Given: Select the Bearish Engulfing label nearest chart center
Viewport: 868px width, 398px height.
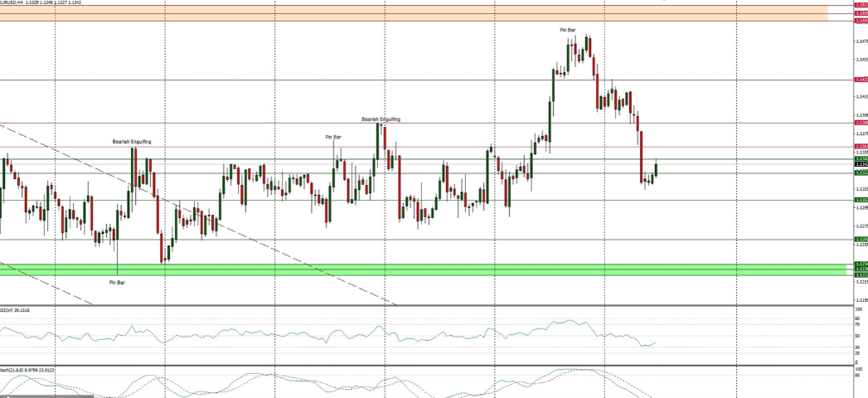Looking at the screenshot, I should (381, 119).
